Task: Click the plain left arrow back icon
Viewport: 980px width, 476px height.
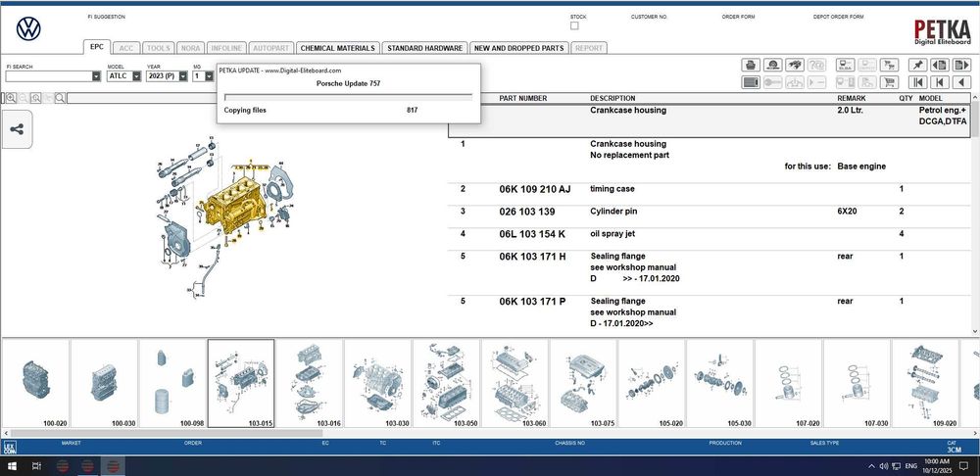Action: [x=962, y=82]
